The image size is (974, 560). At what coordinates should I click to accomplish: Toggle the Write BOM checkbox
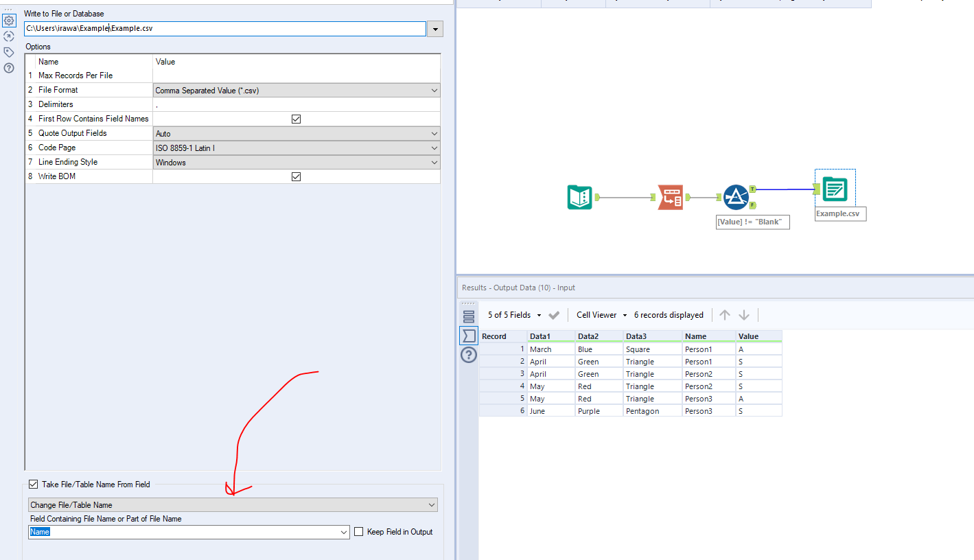(296, 176)
